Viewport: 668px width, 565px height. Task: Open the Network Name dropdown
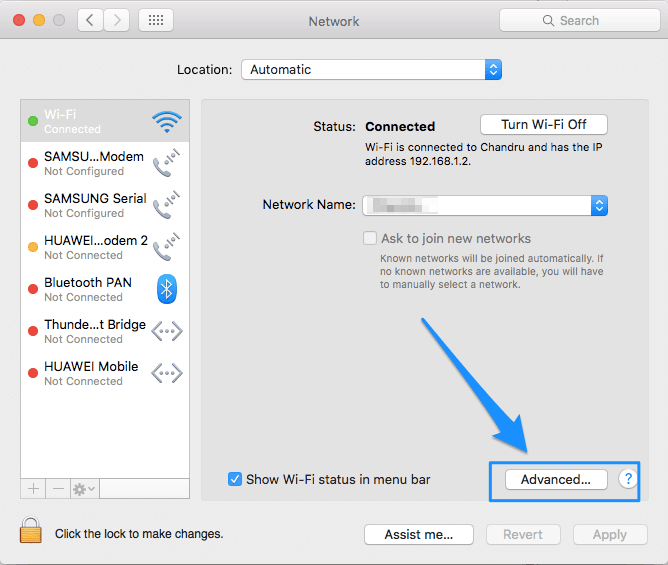coord(485,205)
